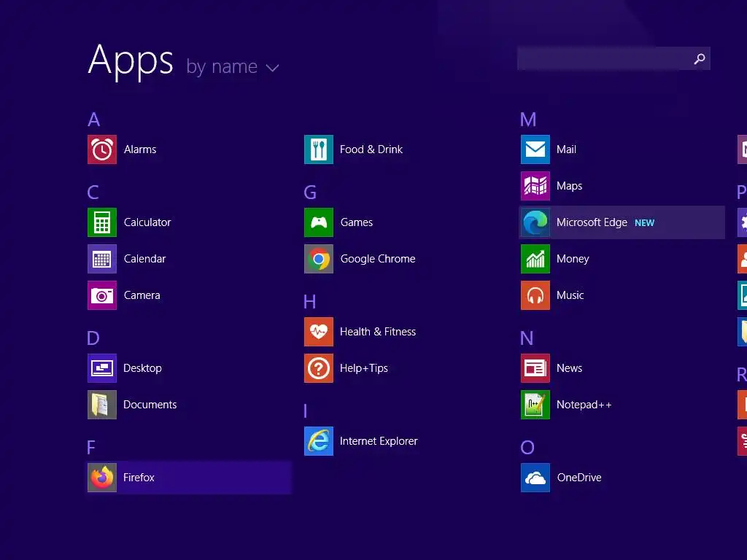Select the letter O group header
Viewport: 747px width, 560px height.
527,448
